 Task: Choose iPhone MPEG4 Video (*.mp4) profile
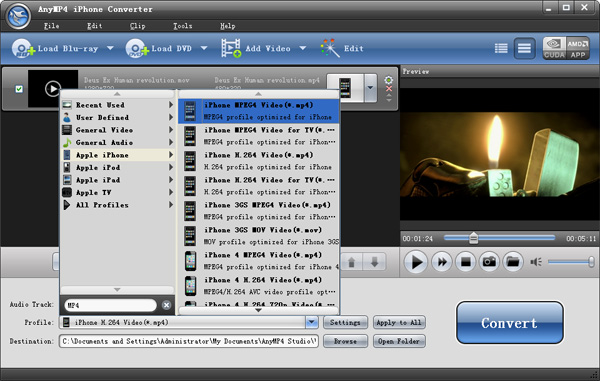pos(259,111)
